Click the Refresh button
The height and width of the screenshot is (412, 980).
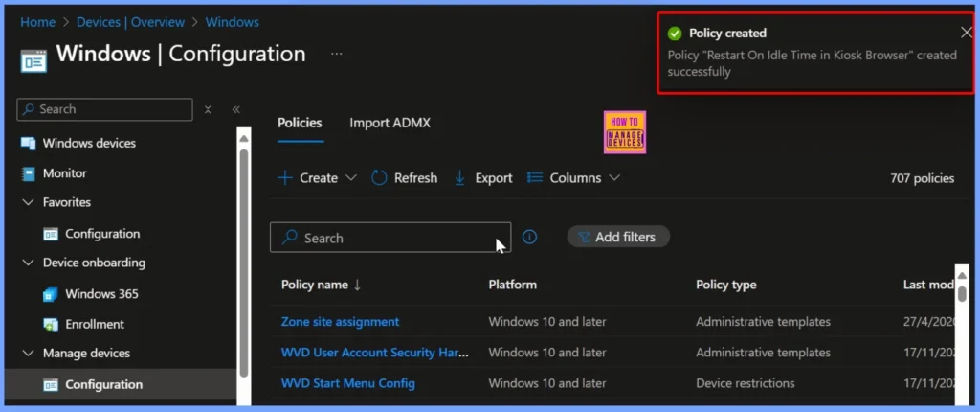(x=404, y=178)
